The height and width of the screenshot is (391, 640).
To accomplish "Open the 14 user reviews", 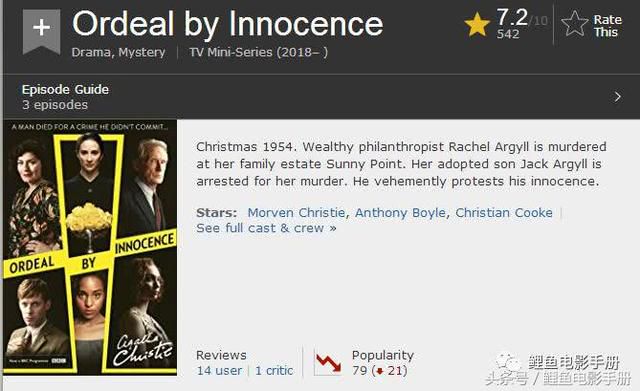I will pyautogui.click(x=219, y=371).
